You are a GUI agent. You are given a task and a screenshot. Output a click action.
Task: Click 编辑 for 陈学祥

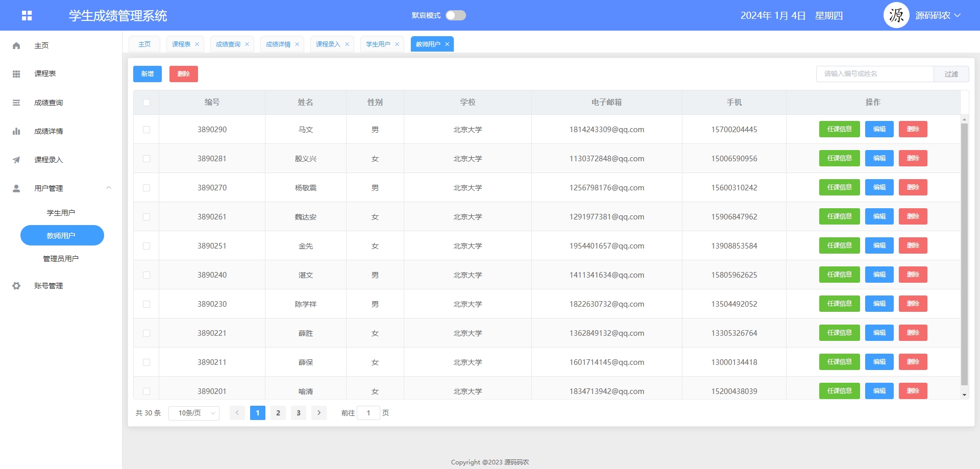click(x=879, y=304)
